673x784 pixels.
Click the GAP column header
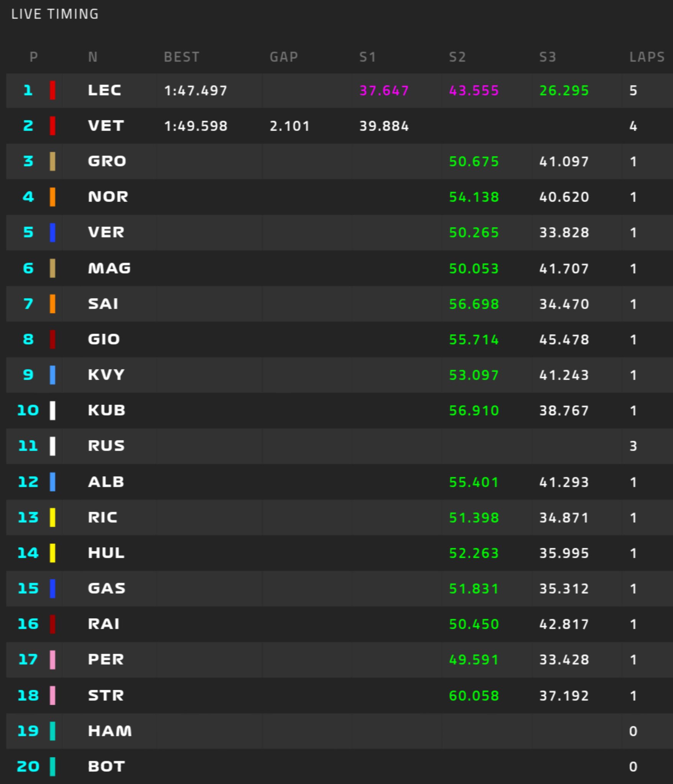click(283, 57)
